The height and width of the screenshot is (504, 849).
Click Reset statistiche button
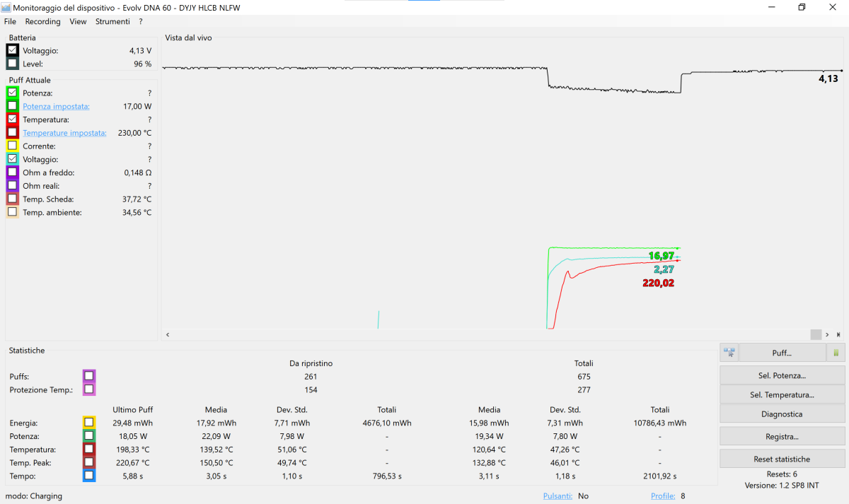pos(782,459)
